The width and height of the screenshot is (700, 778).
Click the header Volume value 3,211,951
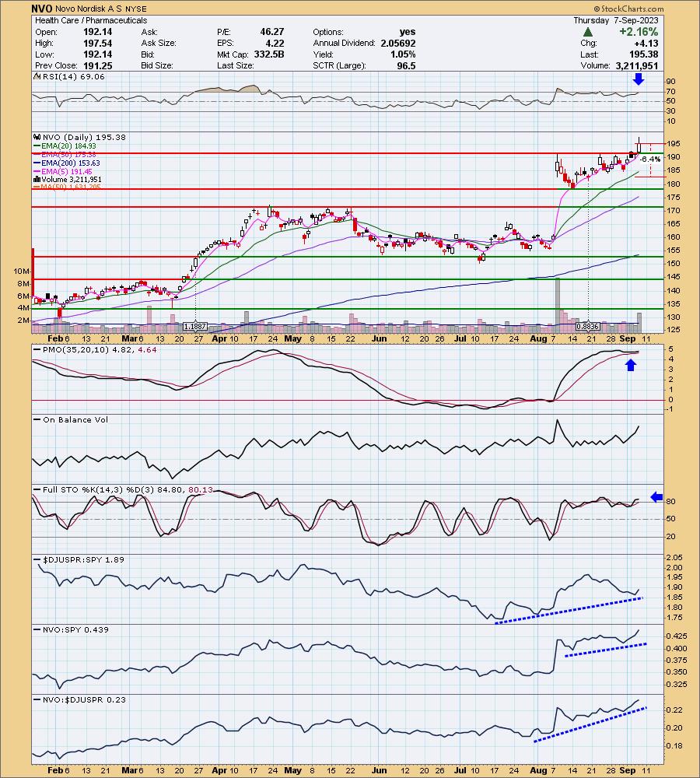[x=636, y=65]
